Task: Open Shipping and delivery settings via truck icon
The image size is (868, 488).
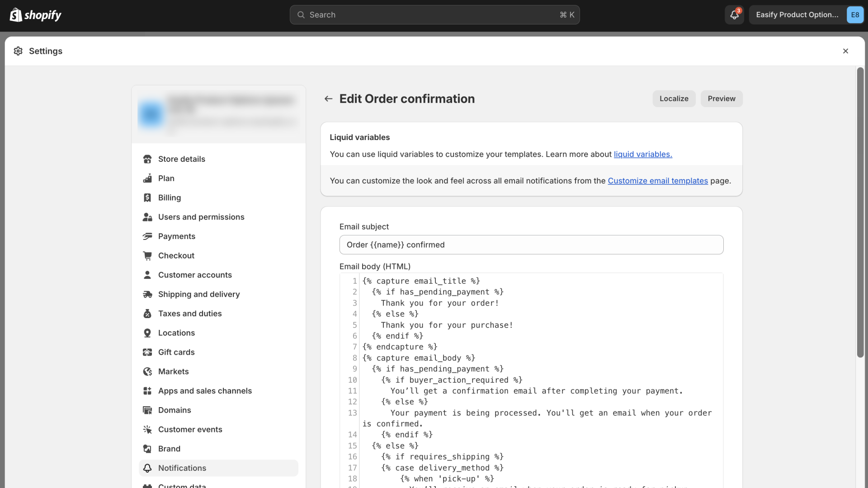Action: (x=148, y=294)
